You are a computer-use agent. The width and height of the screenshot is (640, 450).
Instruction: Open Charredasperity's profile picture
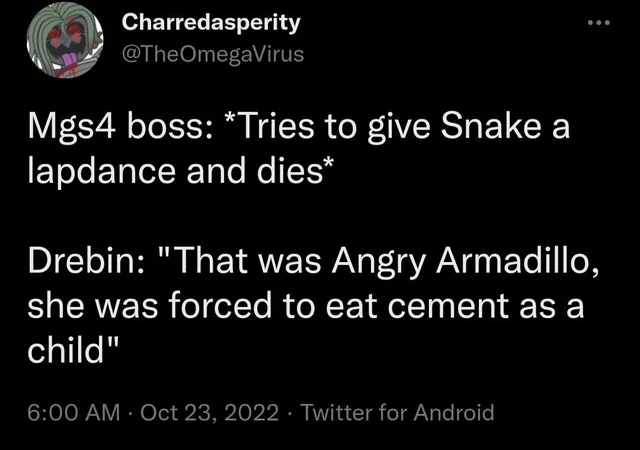pos(65,40)
